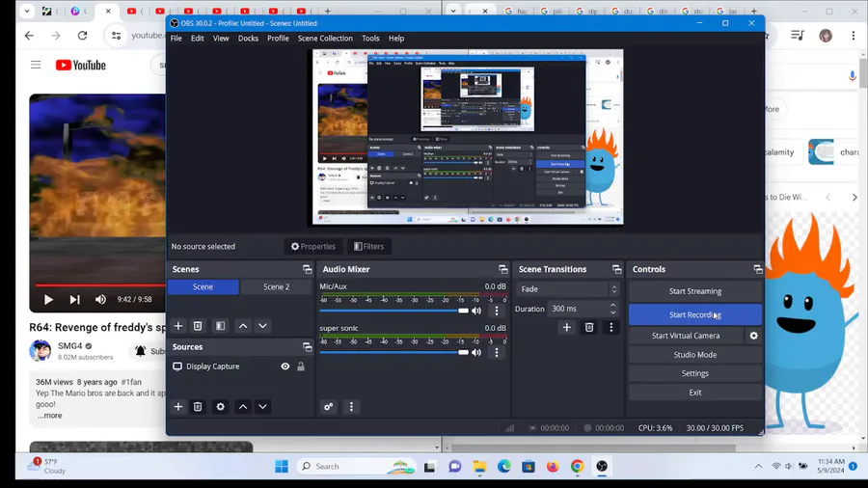Open YouTube hamburger guide menu

coord(36,65)
